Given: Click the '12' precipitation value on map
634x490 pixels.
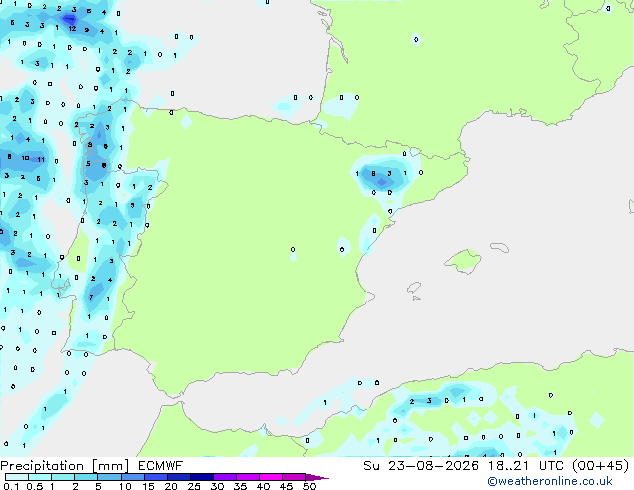Looking at the screenshot, I should 72,29.
